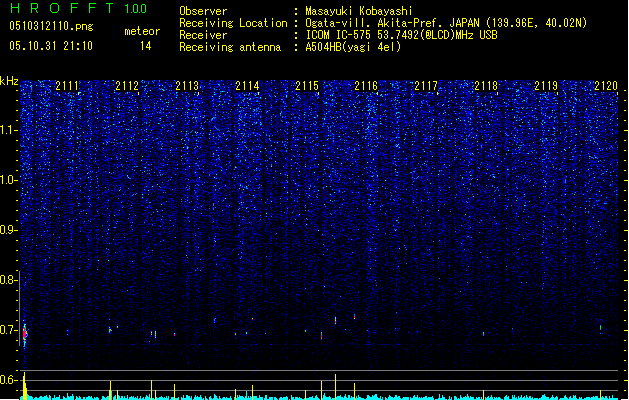The height and width of the screenshot is (400, 629).
Task: Click the 2112 time marker
Action: 127,86
